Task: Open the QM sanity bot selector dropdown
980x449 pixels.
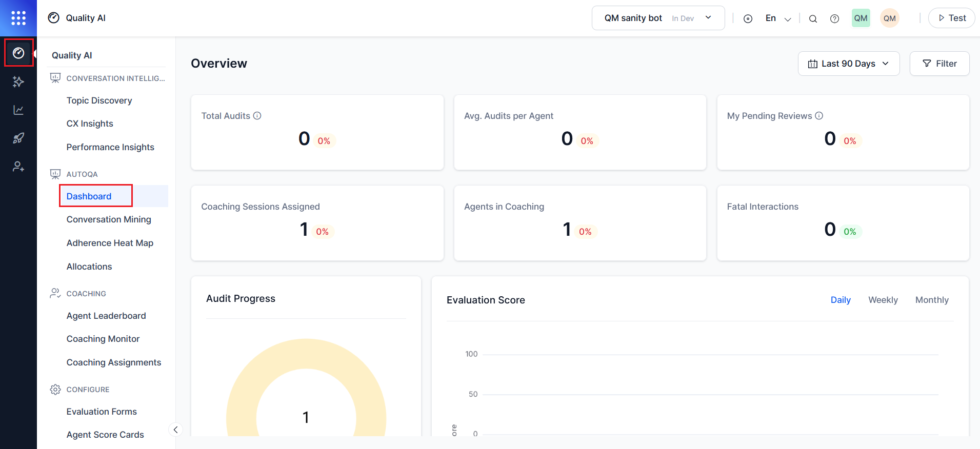Action: [x=658, y=18]
